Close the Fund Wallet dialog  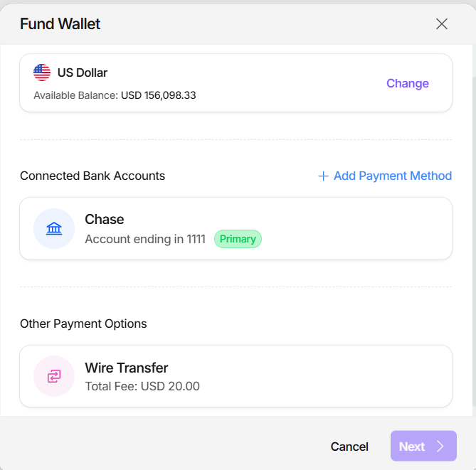tap(442, 24)
